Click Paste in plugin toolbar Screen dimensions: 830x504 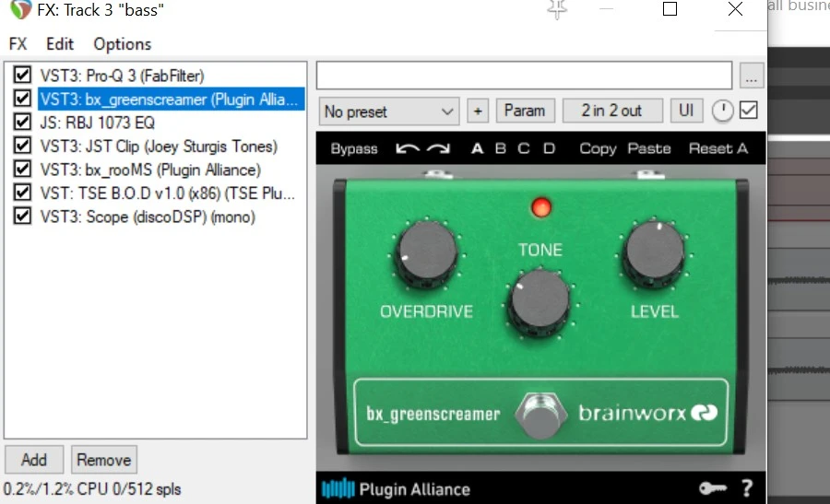649,148
